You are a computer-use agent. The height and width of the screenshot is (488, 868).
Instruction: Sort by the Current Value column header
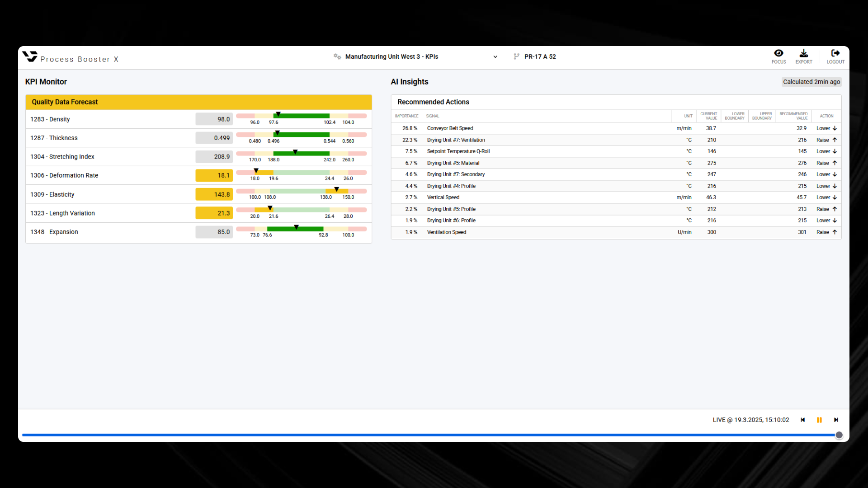709,116
